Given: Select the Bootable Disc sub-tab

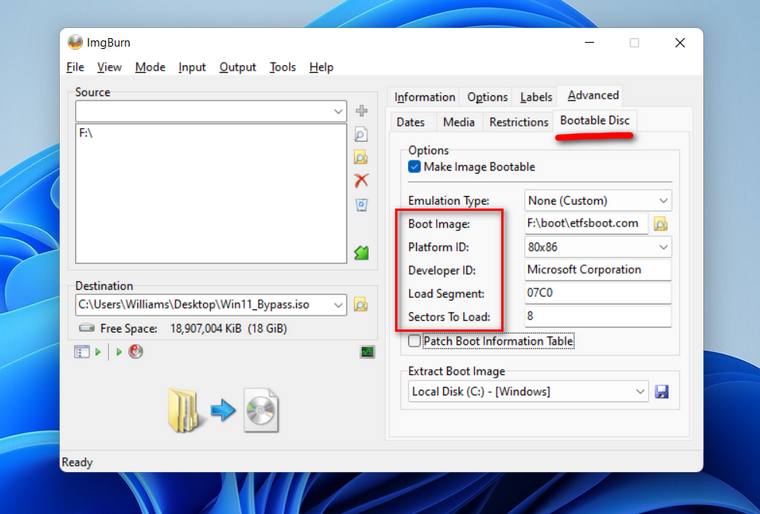Looking at the screenshot, I should click(x=595, y=120).
